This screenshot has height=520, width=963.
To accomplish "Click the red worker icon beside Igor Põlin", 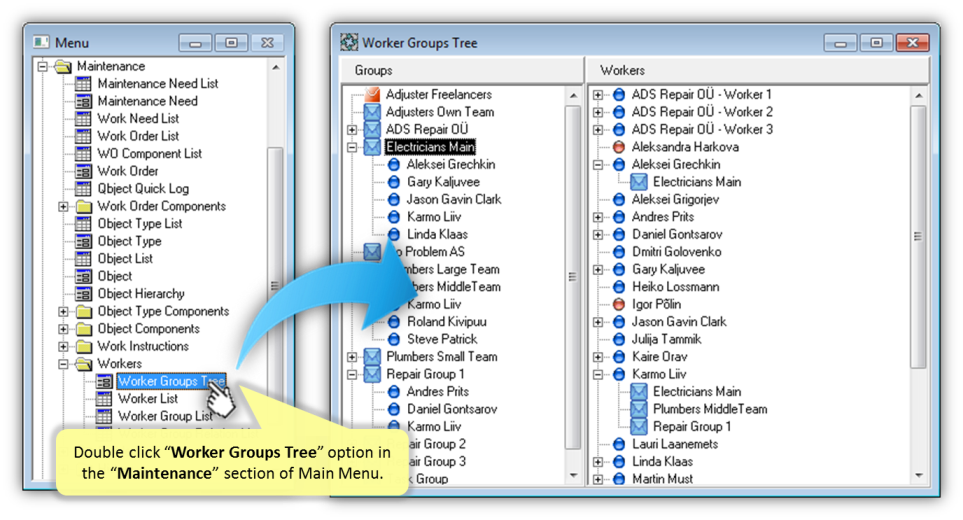I will (x=619, y=305).
